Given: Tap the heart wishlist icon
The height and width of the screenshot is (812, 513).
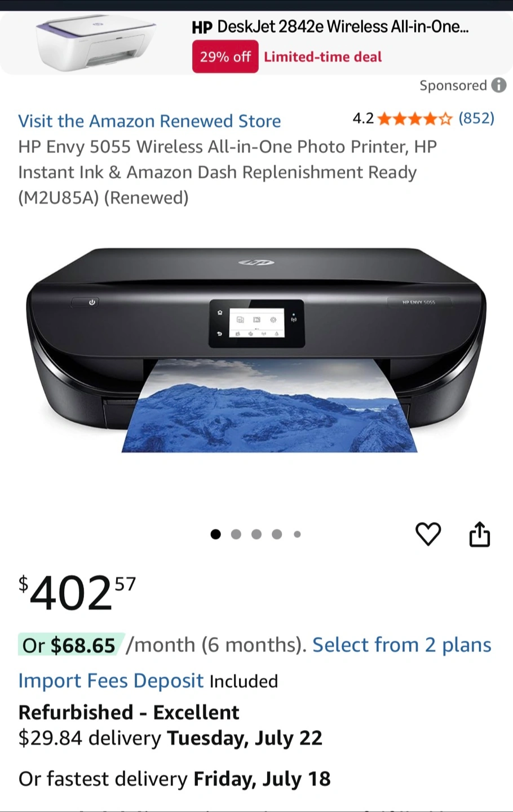Looking at the screenshot, I should pyautogui.click(x=428, y=534).
